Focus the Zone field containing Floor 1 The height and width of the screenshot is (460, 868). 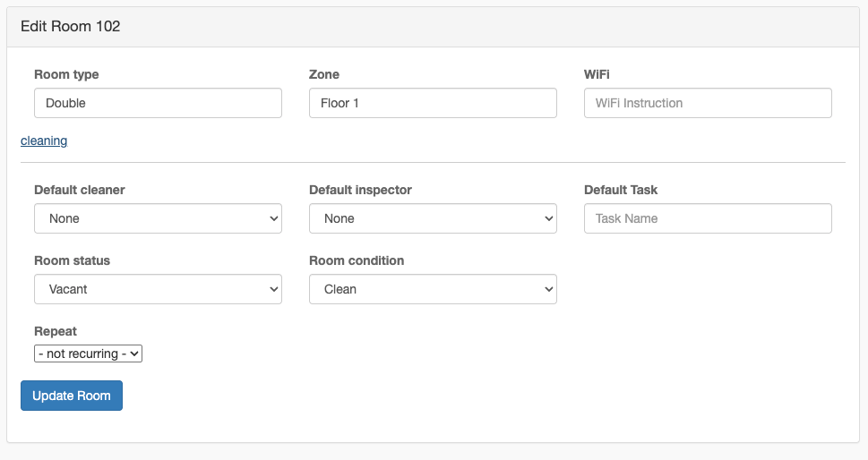pos(433,103)
